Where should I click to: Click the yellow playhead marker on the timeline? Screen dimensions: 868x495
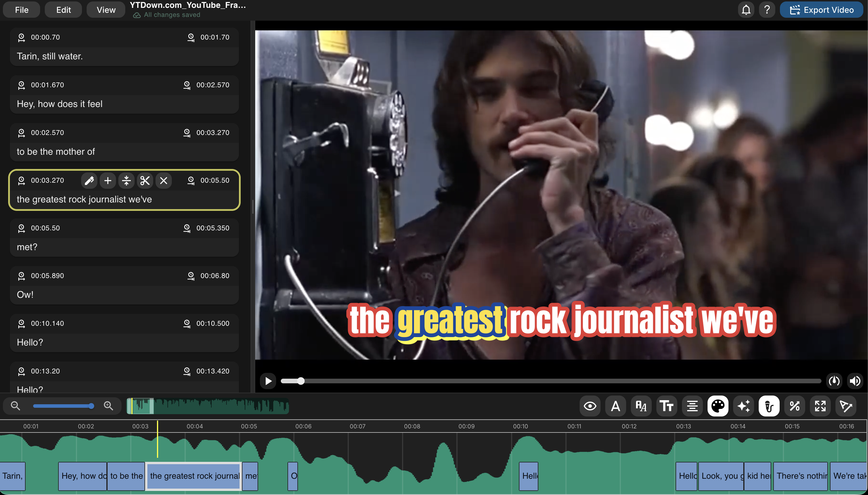click(157, 439)
